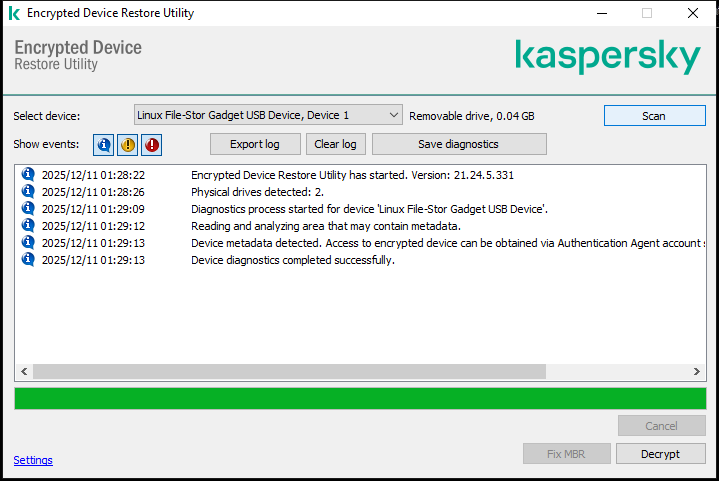This screenshot has width=719, height=481.
Task: Select timestamp '2025/12/11 01:28:22'
Action: click(93, 175)
